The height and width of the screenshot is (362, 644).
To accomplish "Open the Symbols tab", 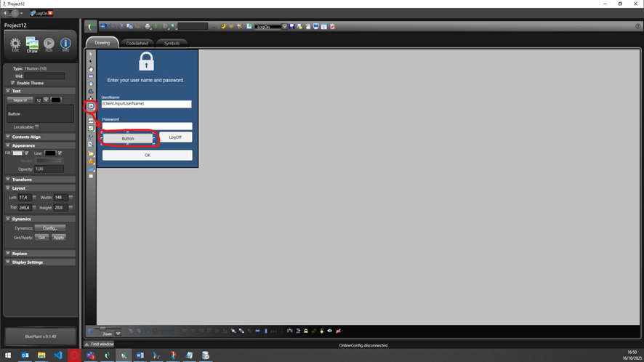I will [x=172, y=44].
